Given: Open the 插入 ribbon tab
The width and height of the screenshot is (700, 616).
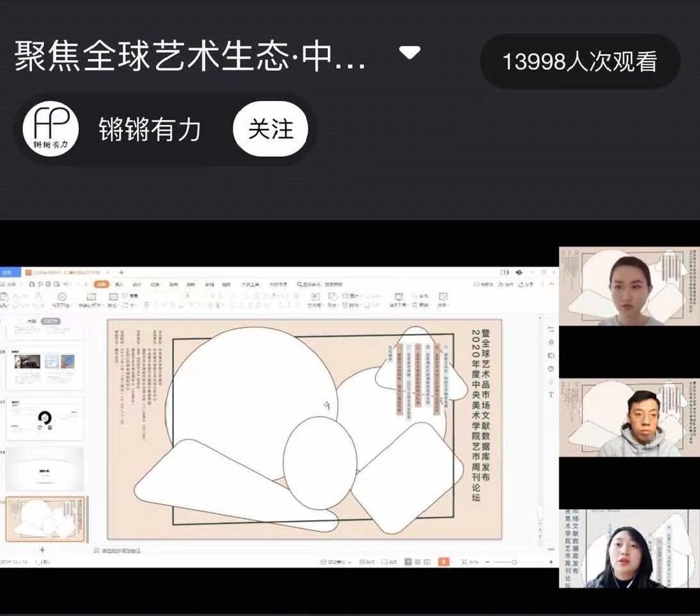Looking at the screenshot, I should coord(119,285).
